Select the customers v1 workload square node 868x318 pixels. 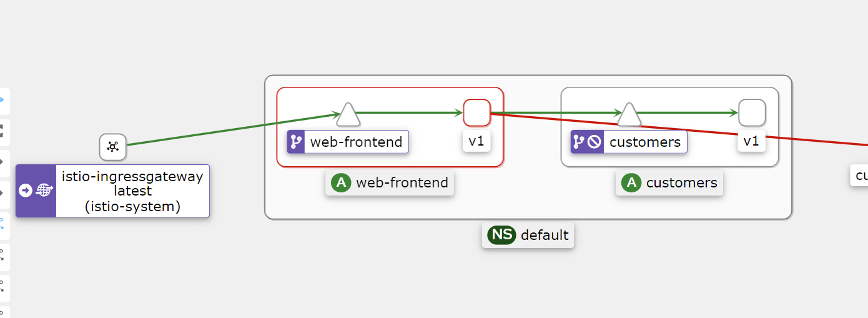pos(752,112)
